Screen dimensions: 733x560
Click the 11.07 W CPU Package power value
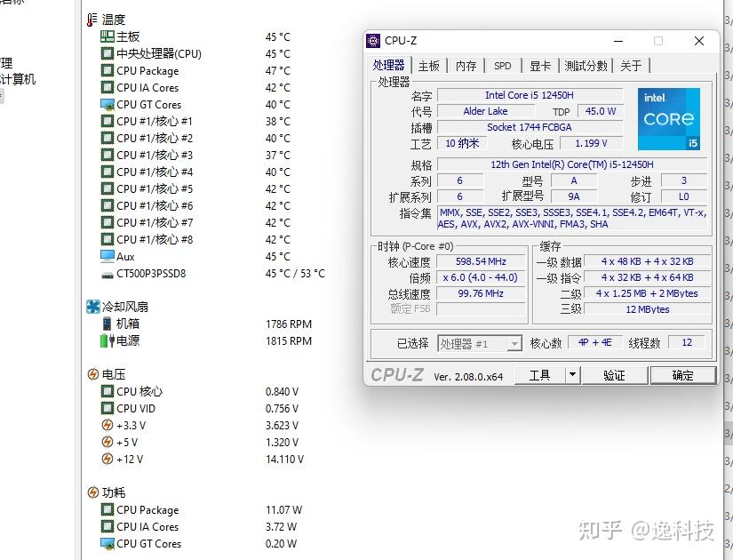pos(283,510)
